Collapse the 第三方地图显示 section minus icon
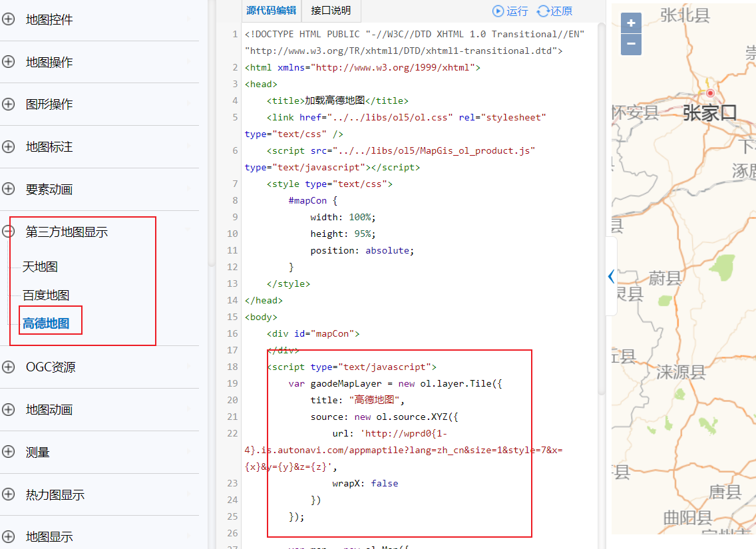 pos(8,232)
